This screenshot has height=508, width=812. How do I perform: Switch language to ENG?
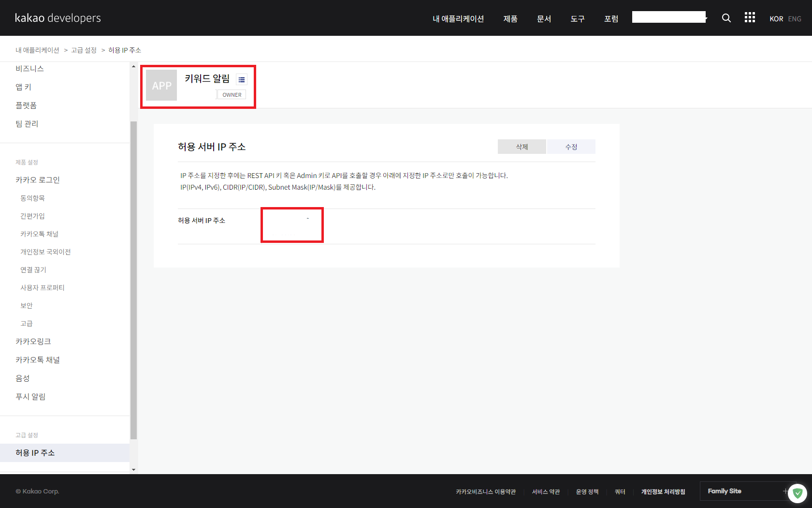[x=795, y=19]
